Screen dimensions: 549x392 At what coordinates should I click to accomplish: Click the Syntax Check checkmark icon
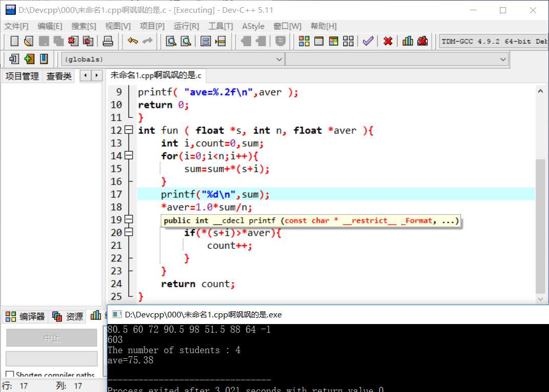[368, 41]
